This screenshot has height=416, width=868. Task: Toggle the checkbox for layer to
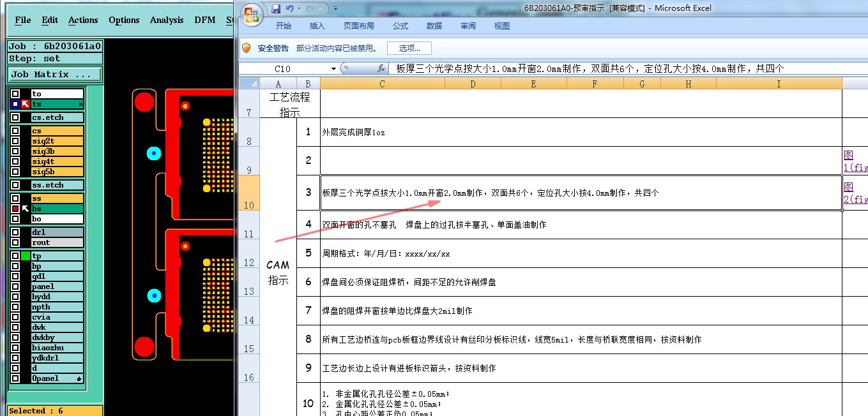(15, 94)
